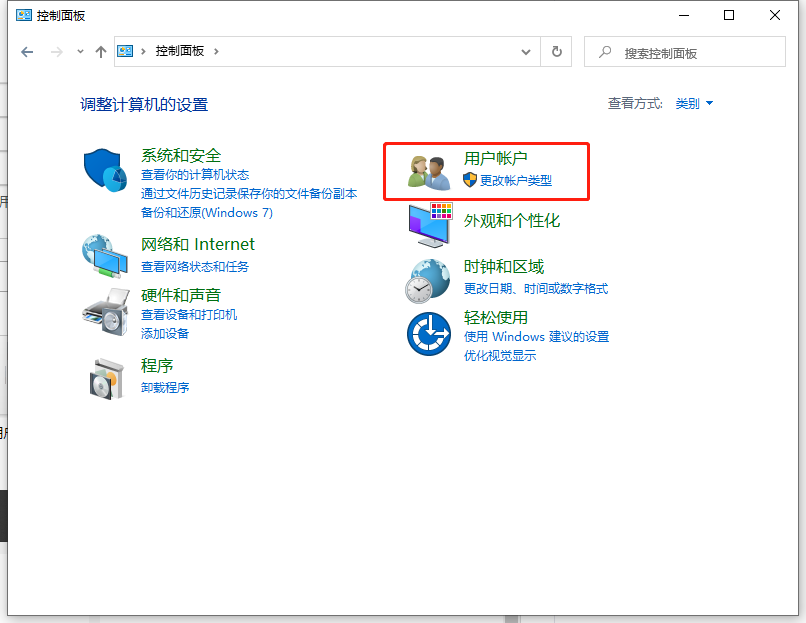Open the 外观和个性化 monitor icon
Screen dimensions: 806x623
tap(428, 223)
